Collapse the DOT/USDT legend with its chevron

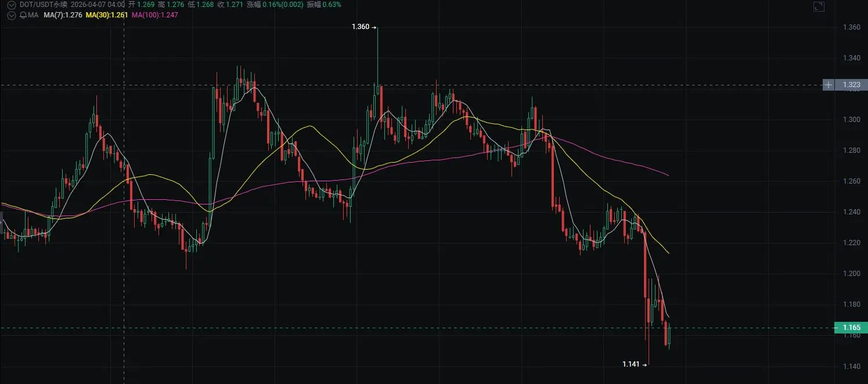(11, 5)
